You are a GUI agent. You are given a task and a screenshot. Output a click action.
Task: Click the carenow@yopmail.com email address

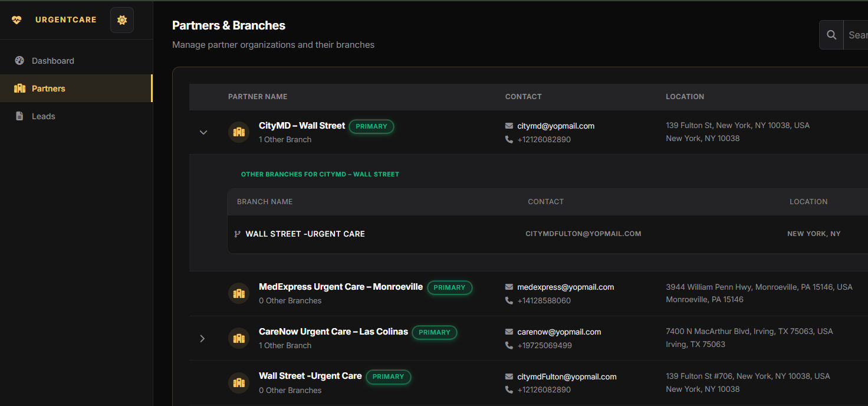tap(559, 332)
